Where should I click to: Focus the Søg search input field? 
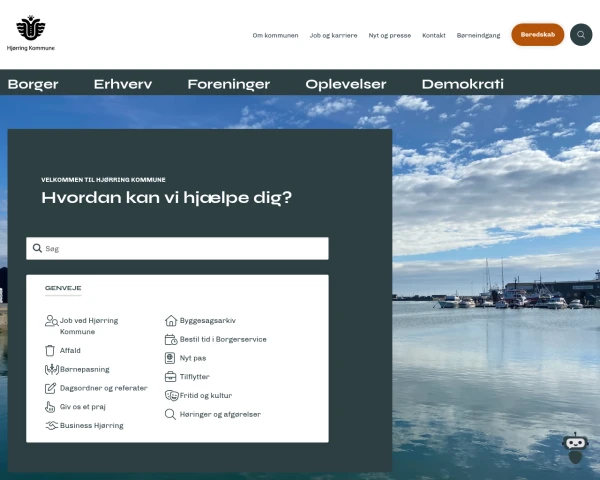(x=177, y=248)
